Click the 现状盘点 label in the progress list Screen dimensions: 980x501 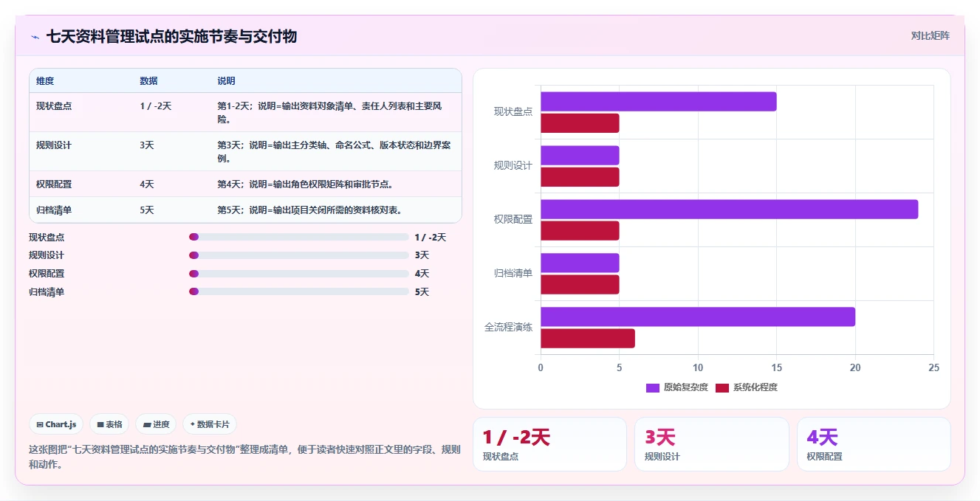point(47,238)
